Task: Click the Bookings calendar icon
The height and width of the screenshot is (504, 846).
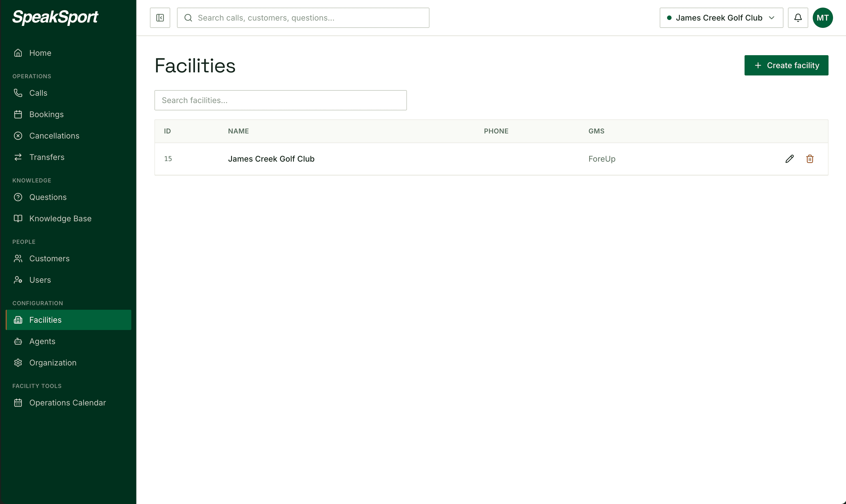Action: (18, 114)
